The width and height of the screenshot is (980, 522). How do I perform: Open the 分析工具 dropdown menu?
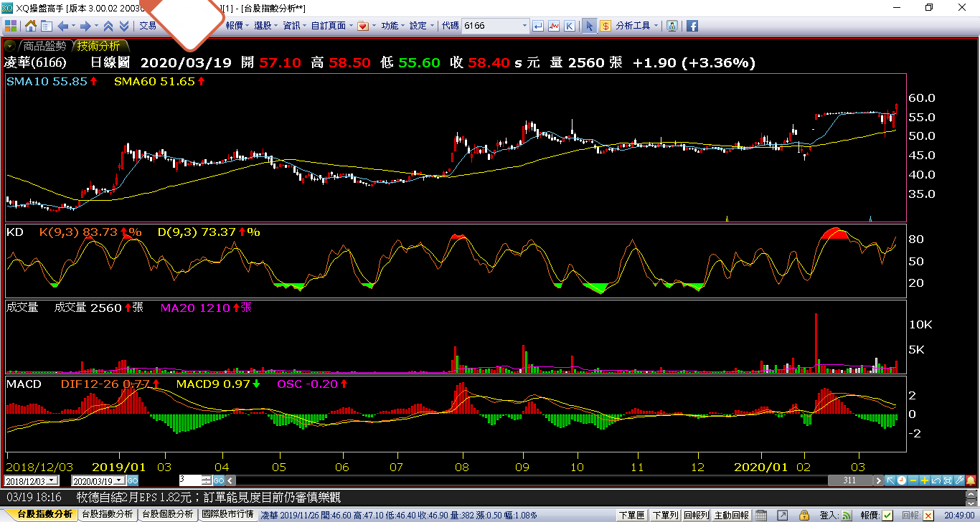tap(637, 26)
